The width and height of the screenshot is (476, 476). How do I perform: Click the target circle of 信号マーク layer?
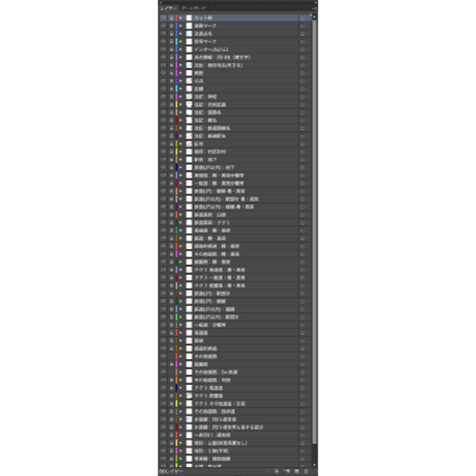[302, 42]
